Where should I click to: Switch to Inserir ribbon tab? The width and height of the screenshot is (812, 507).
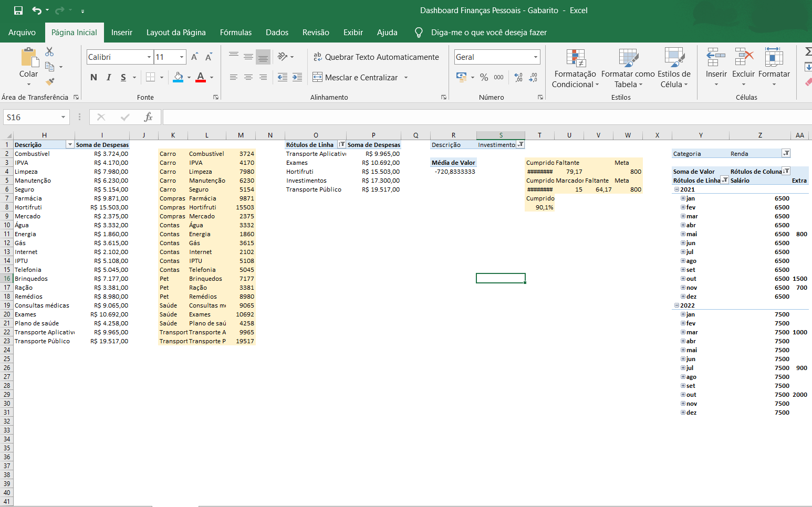(x=122, y=33)
